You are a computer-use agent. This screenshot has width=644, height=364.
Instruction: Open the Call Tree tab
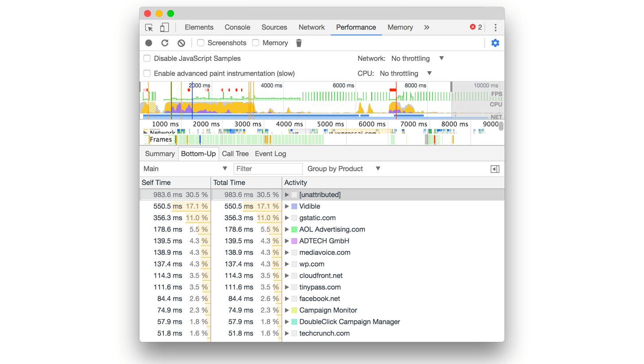[235, 154]
